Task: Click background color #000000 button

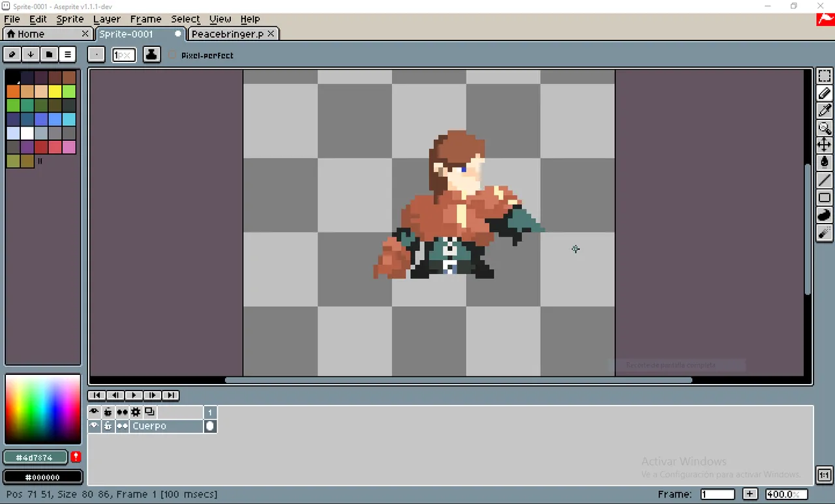Action: pyautogui.click(x=42, y=477)
